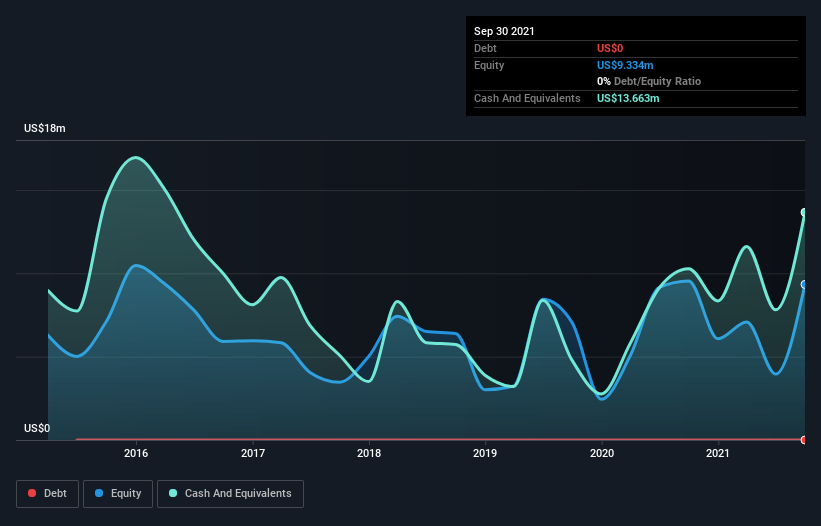Image resolution: width=821 pixels, height=526 pixels.
Task: Click the Debt value US$0 in tooltip
Action: pyautogui.click(x=610, y=48)
